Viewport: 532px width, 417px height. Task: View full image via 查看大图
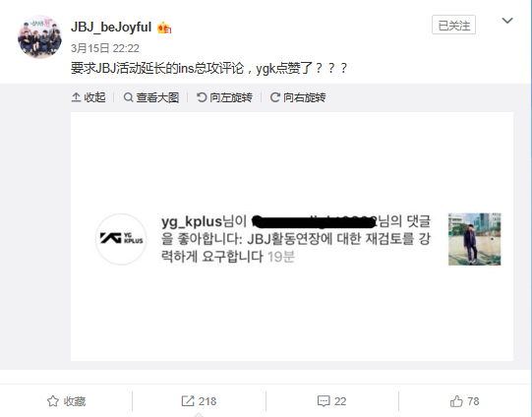151,97
